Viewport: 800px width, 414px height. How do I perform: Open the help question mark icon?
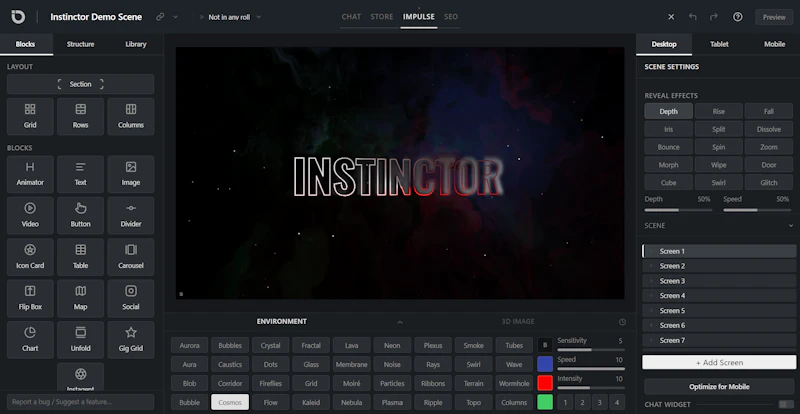(x=738, y=17)
